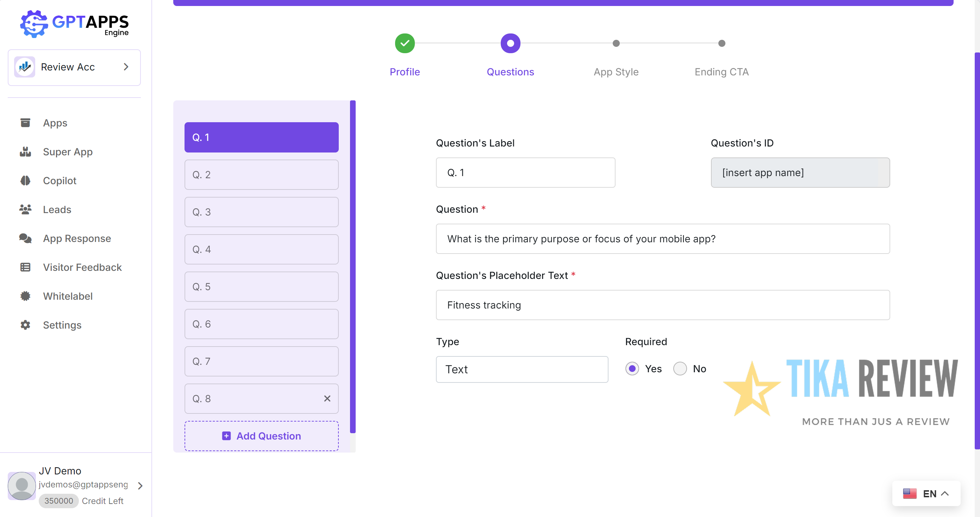
Task: Click the Add Question button
Action: click(x=261, y=436)
